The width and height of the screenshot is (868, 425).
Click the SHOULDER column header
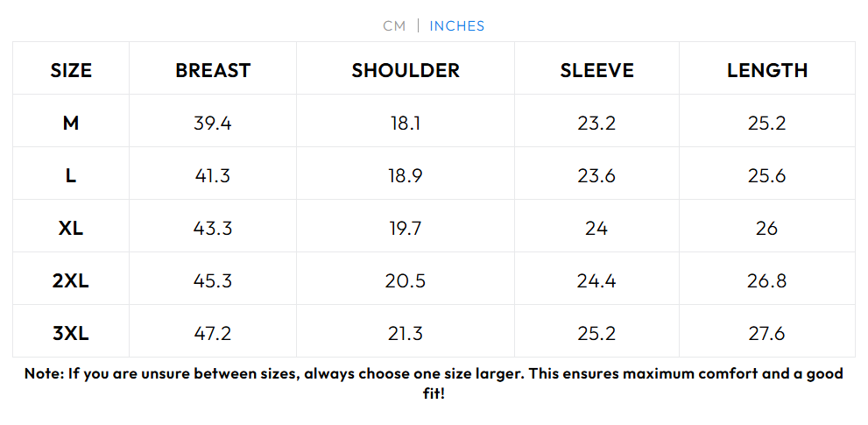(x=406, y=71)
